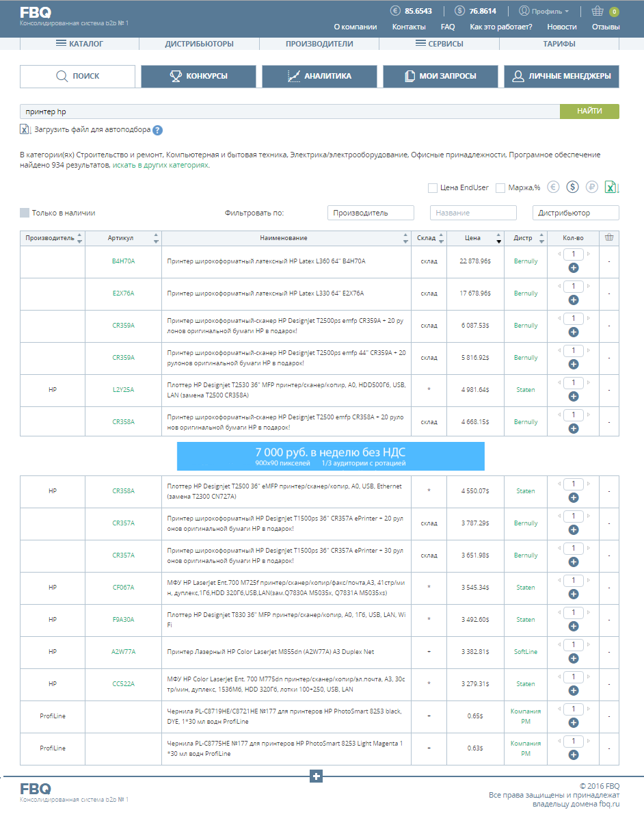Click the dollar exchange rate icon in header
Image resolution: width=644 pixels, height=825 pixels.
[x=459, y=11]
